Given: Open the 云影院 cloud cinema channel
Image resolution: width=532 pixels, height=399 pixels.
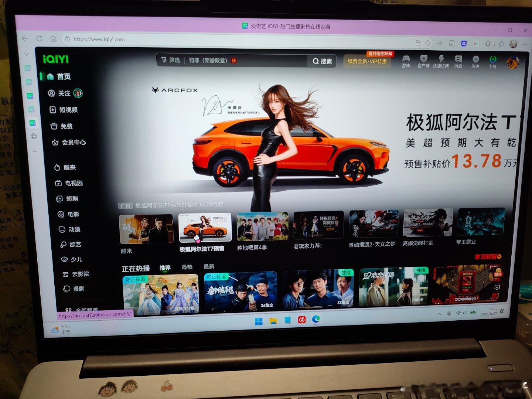Looking at the screenshot, I should pyautogui.click(x=76, y=274).
